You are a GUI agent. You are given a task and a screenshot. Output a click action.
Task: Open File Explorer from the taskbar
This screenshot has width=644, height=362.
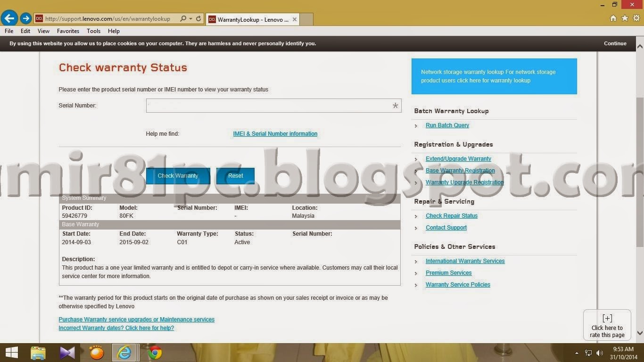click(x=38, y=353)
